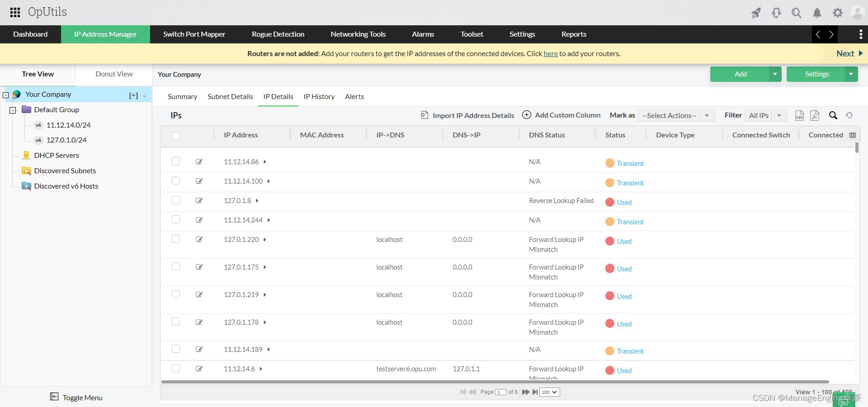Open the user profile avatar
The height and width of the screenshot is (407, 868).
click(x=857, y=13)
